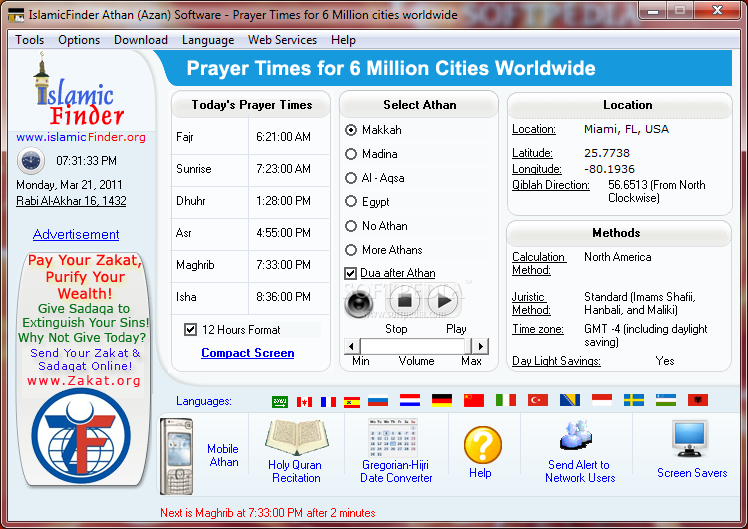Click the yellow question mark Help icon
Image resolution: width=748 pixels, height=529 pixels.
pos(482,445)
